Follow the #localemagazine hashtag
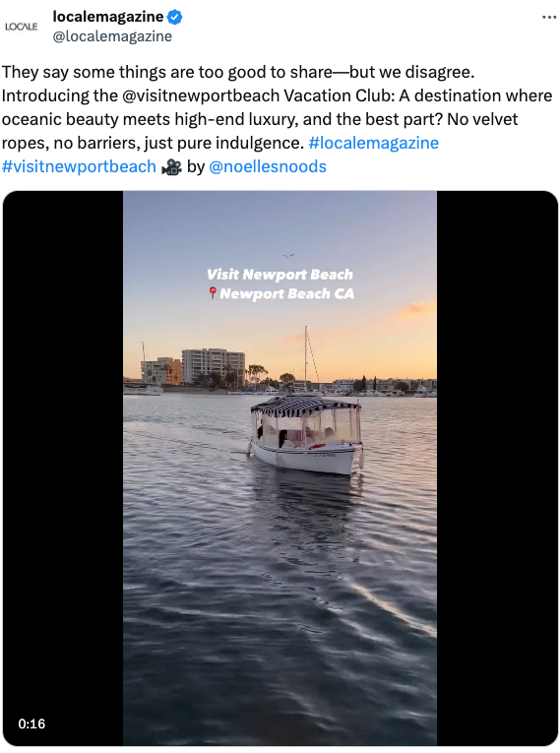Image resolution: width=560 pixels, height=753 pixels. [x=374, y=143]
